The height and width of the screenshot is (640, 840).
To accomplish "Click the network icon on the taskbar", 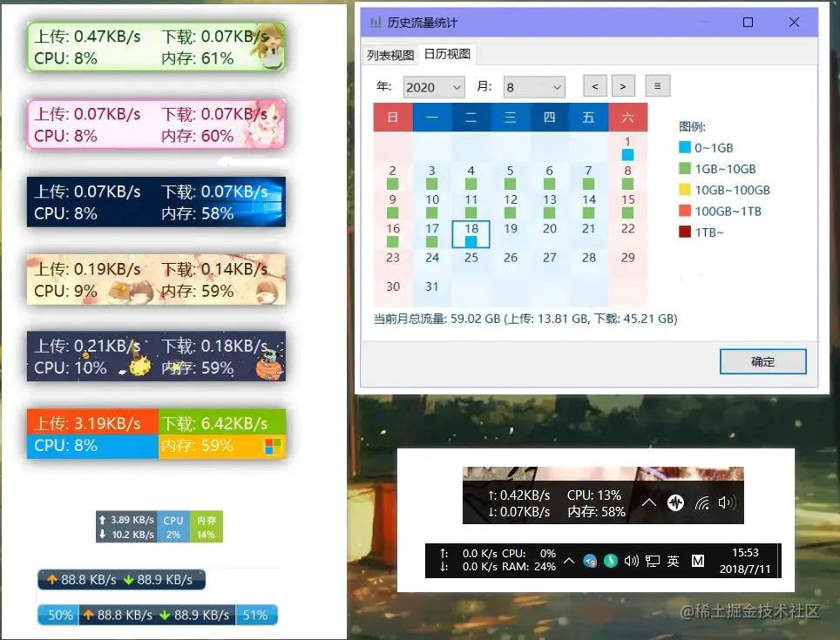I will coord(652,562).
